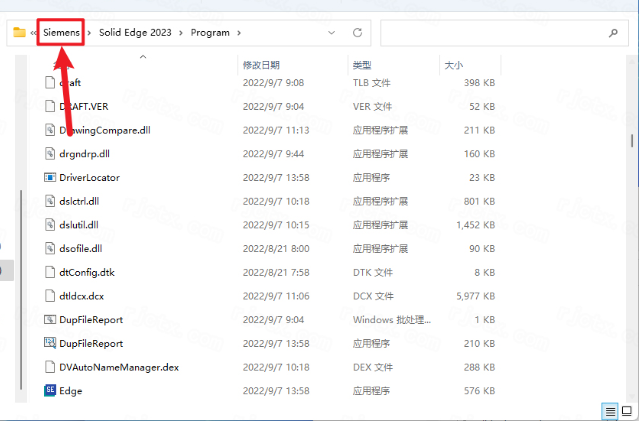Click the DrawingCompare.dll file icon

51,129
